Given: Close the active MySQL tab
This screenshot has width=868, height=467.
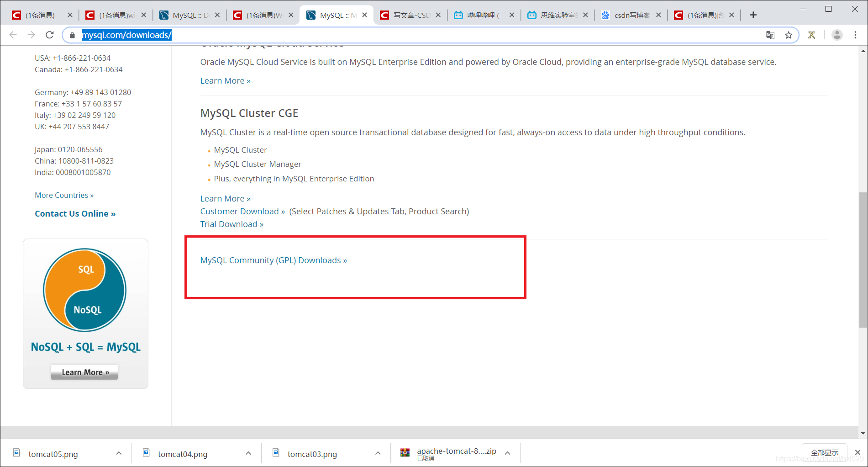Looking at the screenshot, I should 364,15.
